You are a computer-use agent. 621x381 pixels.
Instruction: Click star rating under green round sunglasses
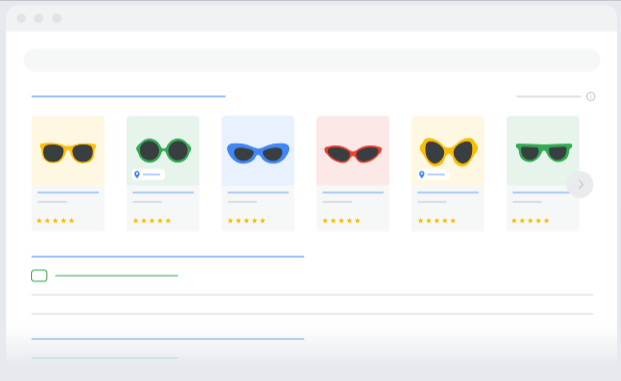[x=152, y=221]
